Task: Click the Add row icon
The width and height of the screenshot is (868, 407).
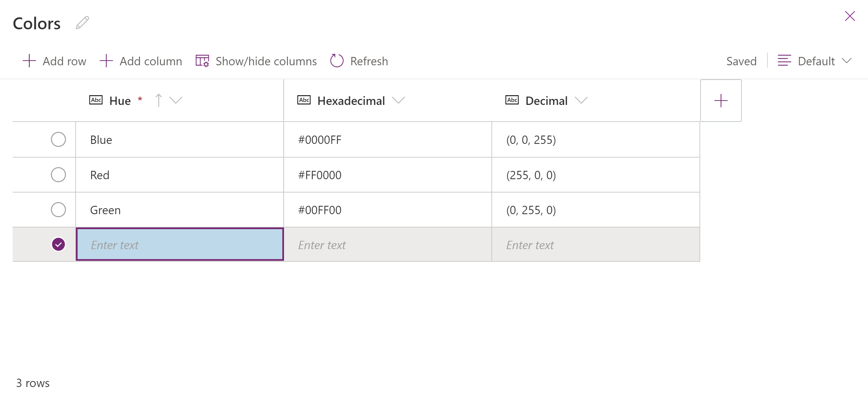Action: (x=26, y=61)
